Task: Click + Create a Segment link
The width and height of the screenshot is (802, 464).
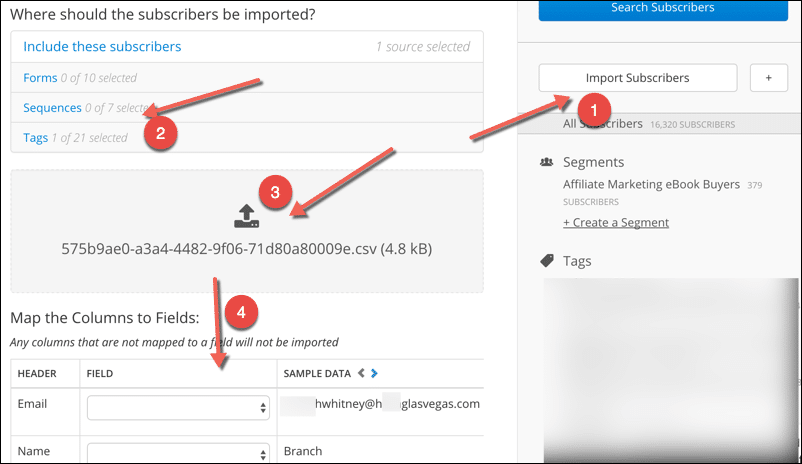Action: click(616, 223)
